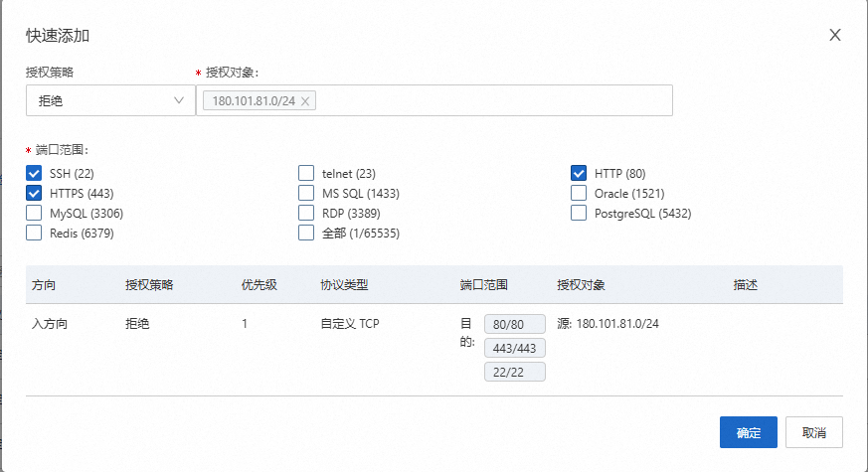Screen dimensions: 868x472
Task: Uncheck the HTTPS (443) checkbox
Action: [34, 193]
